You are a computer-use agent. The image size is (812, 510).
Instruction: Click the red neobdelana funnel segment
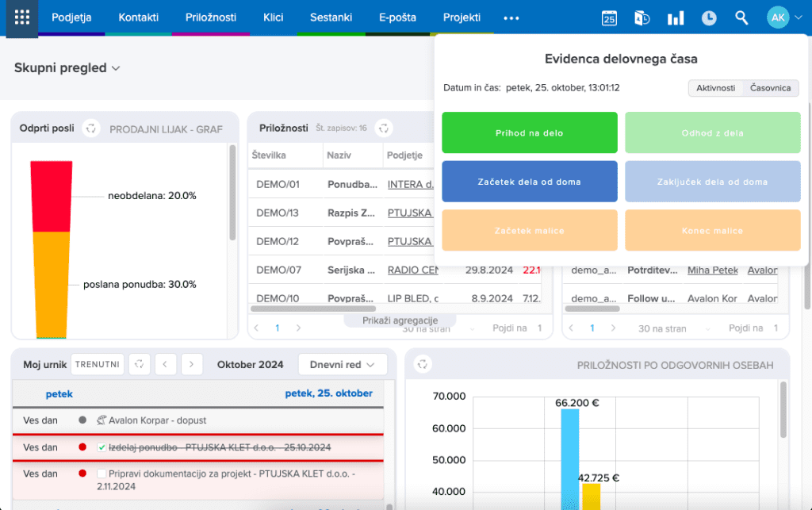[52, 196]
